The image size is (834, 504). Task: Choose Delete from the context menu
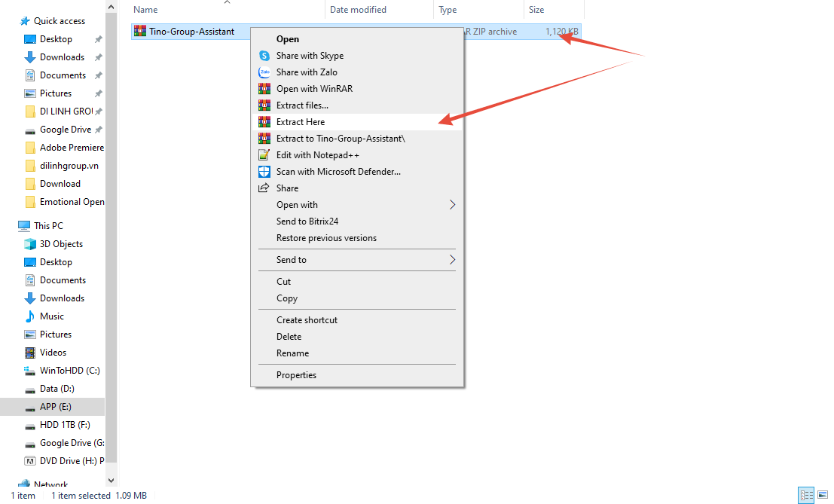pyautogui.click(x=357, y=337)
